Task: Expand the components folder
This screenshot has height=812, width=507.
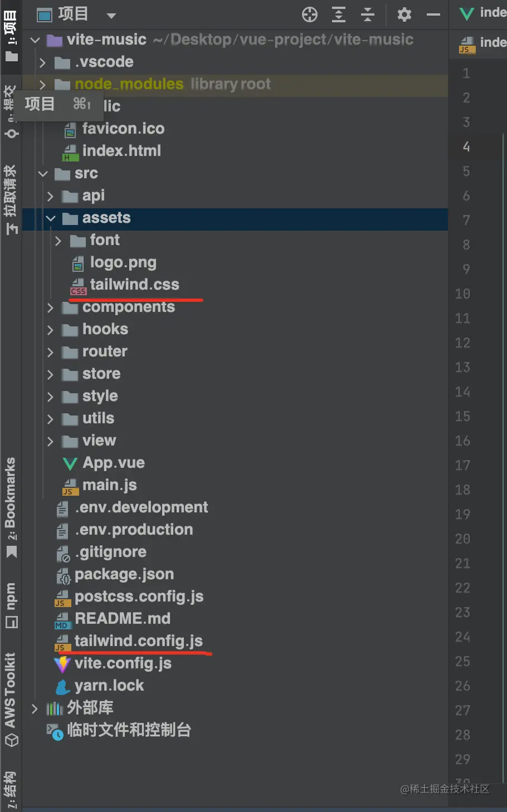Action: (x=50, y=307)
